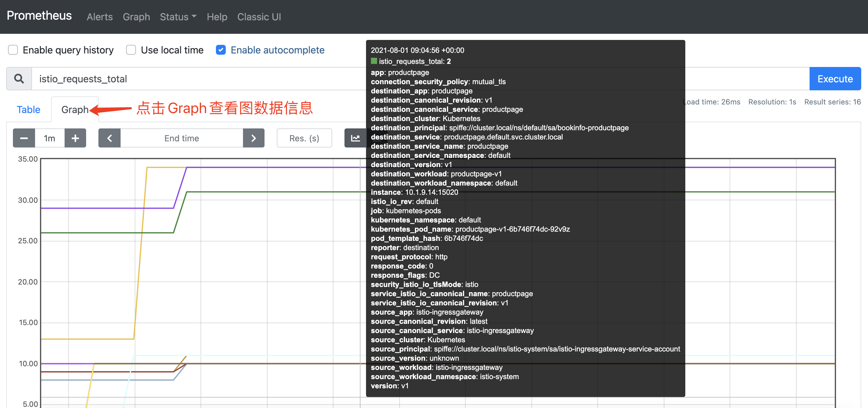Image resolution: width=868 pixels, height=408 pixels.
Task: Select the Graph tab
Action: (75, 109)
